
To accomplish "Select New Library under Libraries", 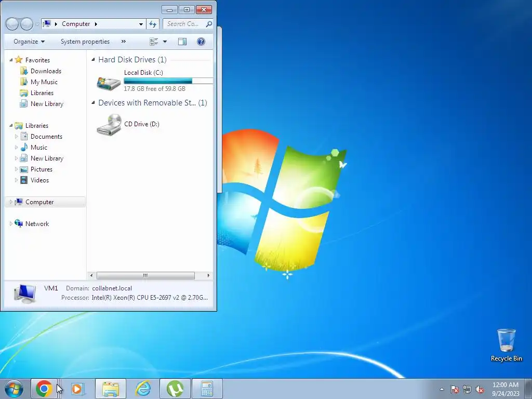I will click(x=47, y=158).
